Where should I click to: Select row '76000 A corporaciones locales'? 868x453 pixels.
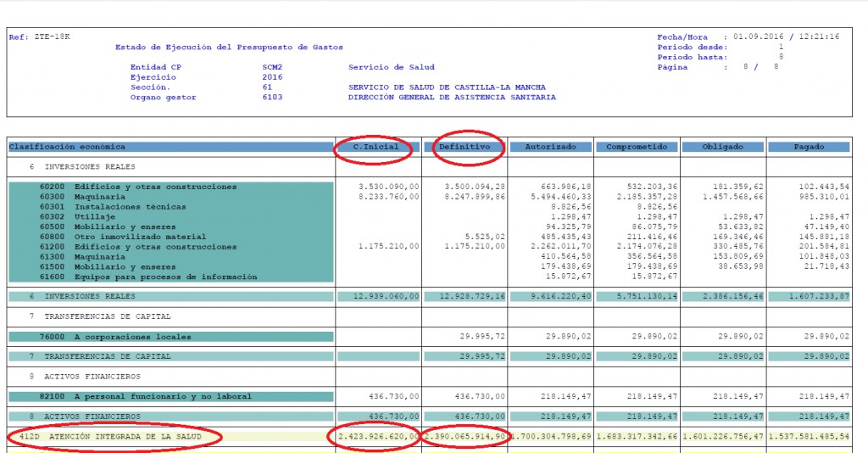[x=171, y=337]
